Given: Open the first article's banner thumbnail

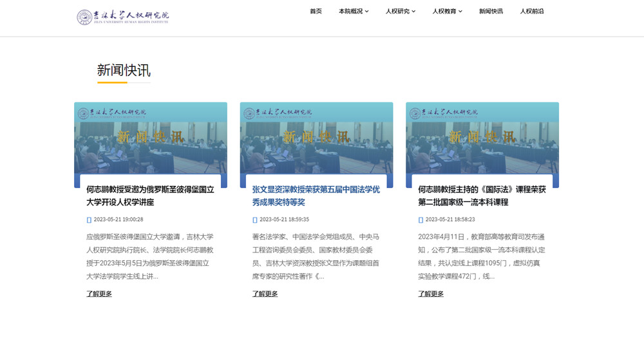Looking at the screenshot, I should pos(150,137).
